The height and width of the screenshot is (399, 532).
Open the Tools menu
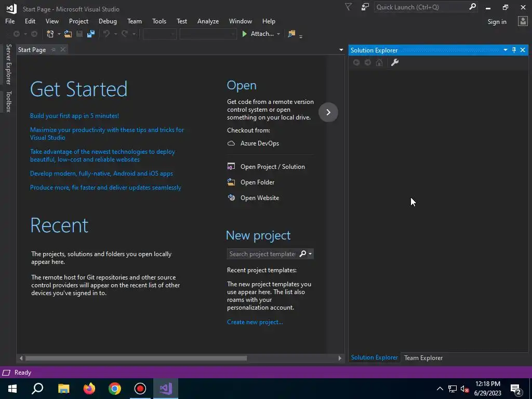(x=159, y=21)
